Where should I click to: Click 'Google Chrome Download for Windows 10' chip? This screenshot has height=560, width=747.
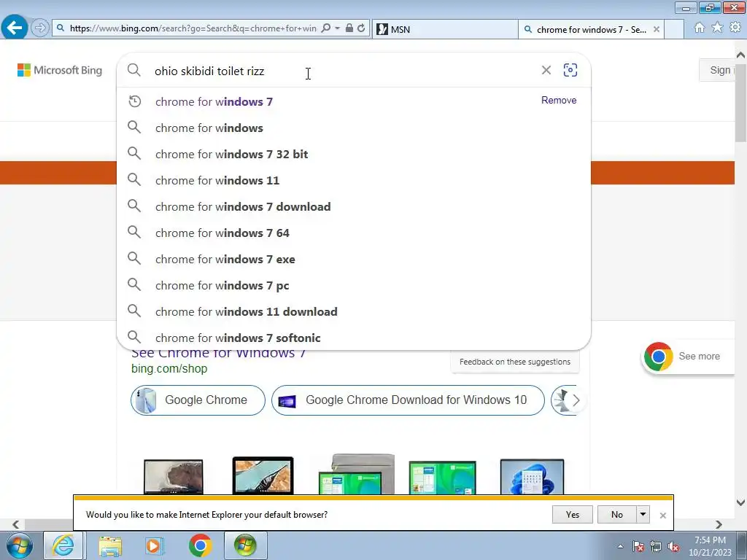(x=408, y=400)
